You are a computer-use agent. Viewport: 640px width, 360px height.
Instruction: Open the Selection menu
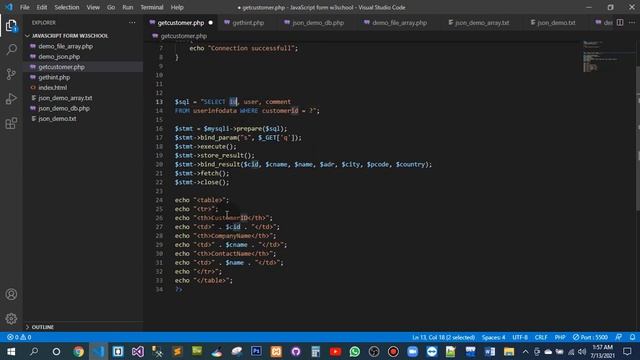(x=67, y=7)
